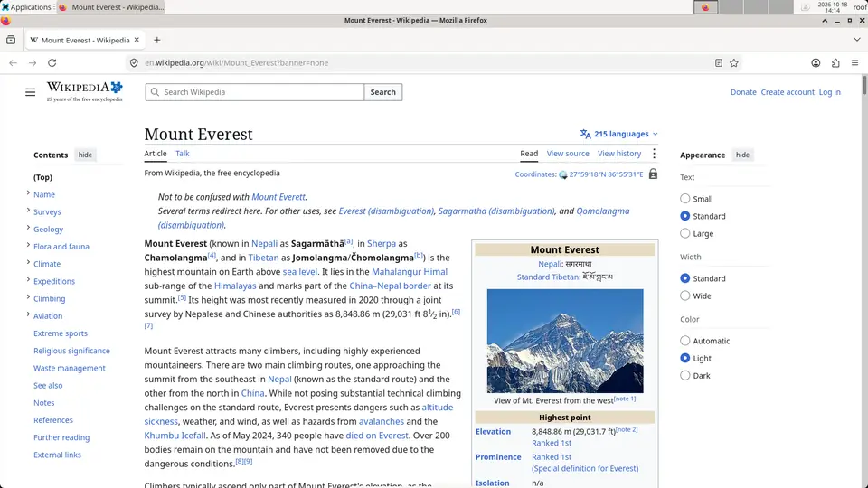Jump to Waste management section
Image resolution: width=868 pixels, height=488 pixels.
70,368
